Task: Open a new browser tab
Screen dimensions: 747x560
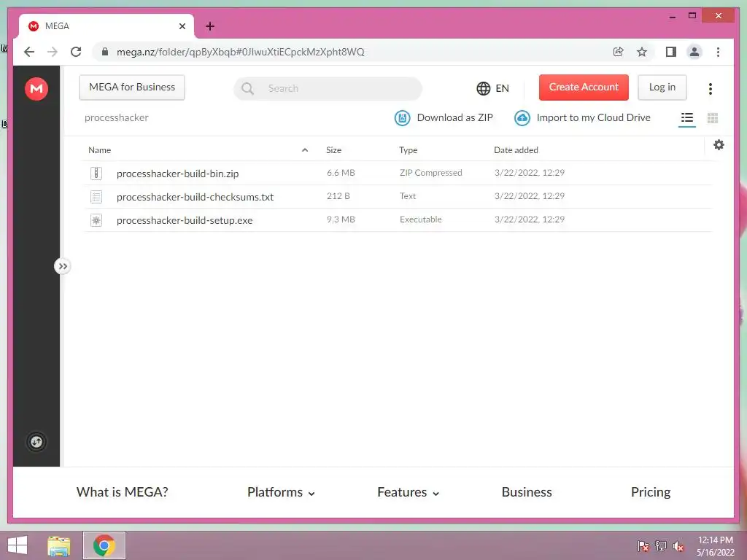Action: pos(209,26)
